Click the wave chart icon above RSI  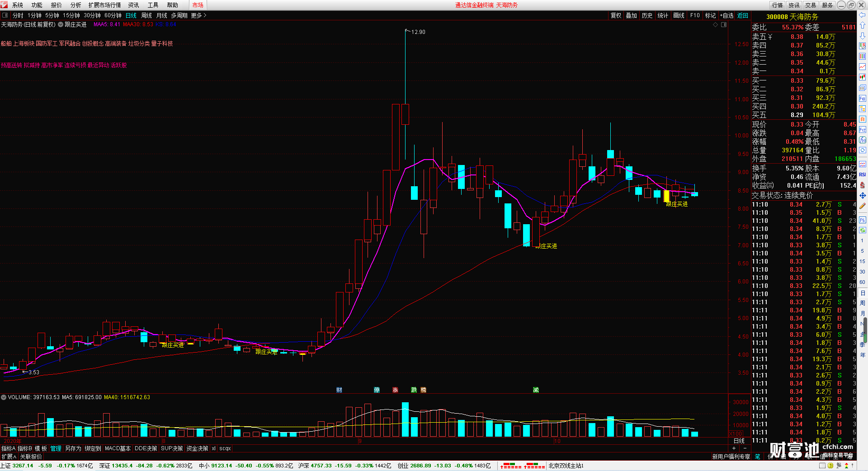click(863, 164)
